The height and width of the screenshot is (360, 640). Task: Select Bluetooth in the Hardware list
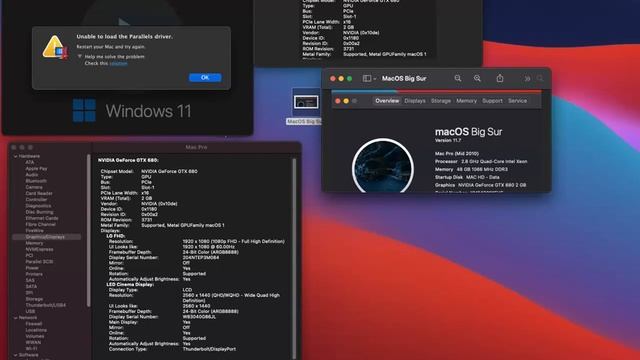36,181
